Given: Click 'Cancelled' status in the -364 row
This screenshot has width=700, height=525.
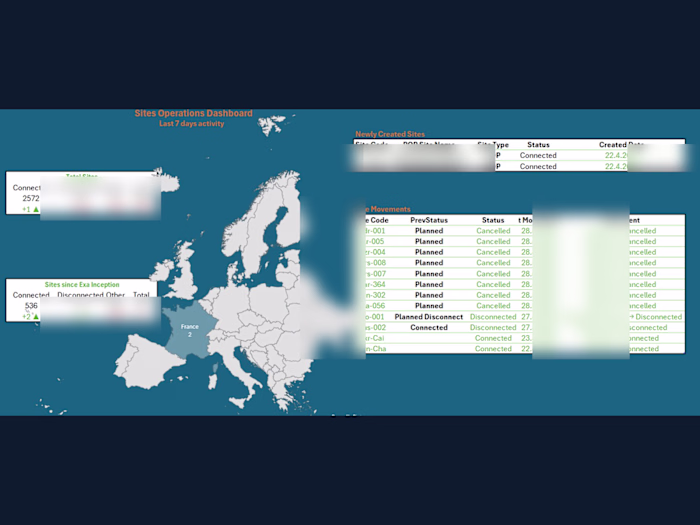Looking at the screenshot, I should (x=493, y=284).
